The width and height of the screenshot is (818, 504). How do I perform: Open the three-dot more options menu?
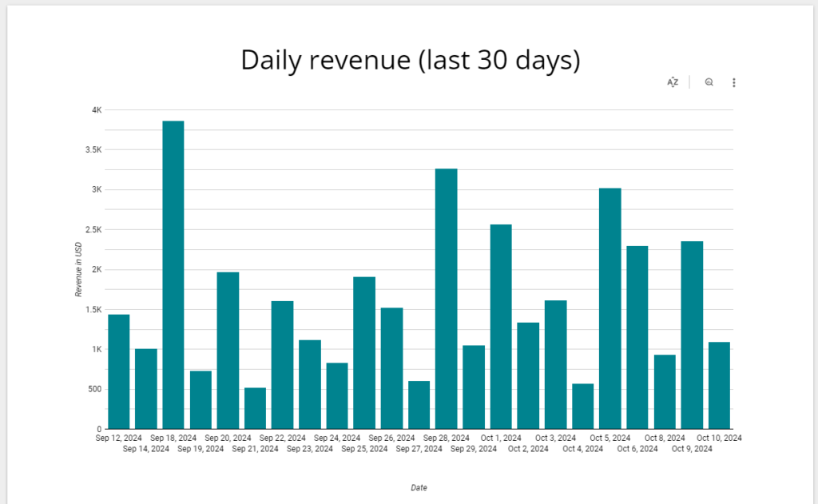733,82
